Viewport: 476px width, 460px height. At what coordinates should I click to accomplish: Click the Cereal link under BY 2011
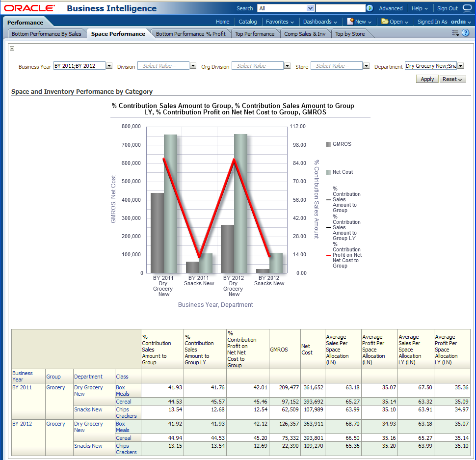pos(123,402)
